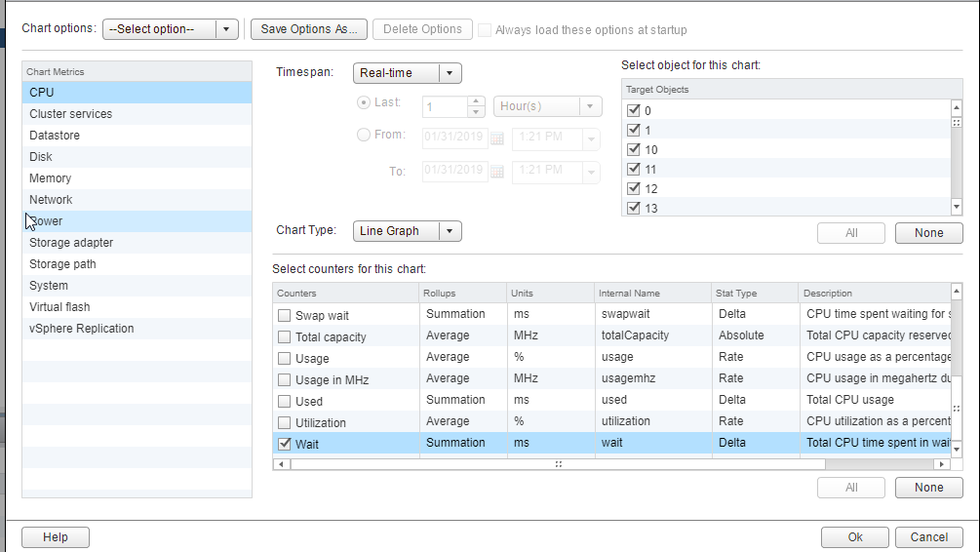Open the Chart Type Line Graph dropdown
The image size is (980, 552).
450,231
